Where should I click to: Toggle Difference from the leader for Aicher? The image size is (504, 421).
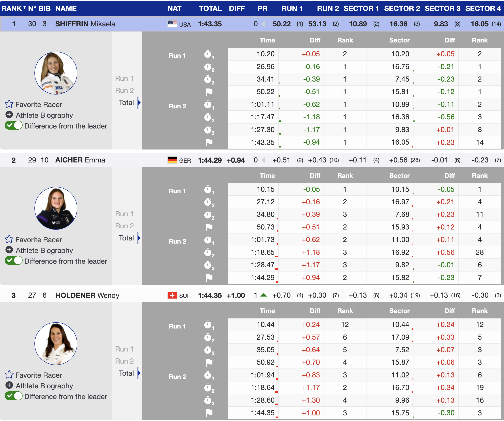coord(14,261)
